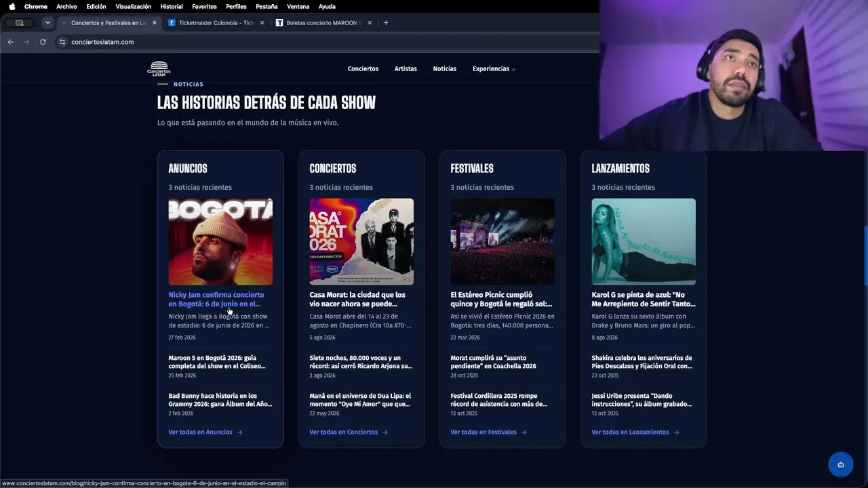Switch to the Boletas concierto MAROON tab
Image resolution: width=868 pixels, height=488 pixels.
coord(324,22)
